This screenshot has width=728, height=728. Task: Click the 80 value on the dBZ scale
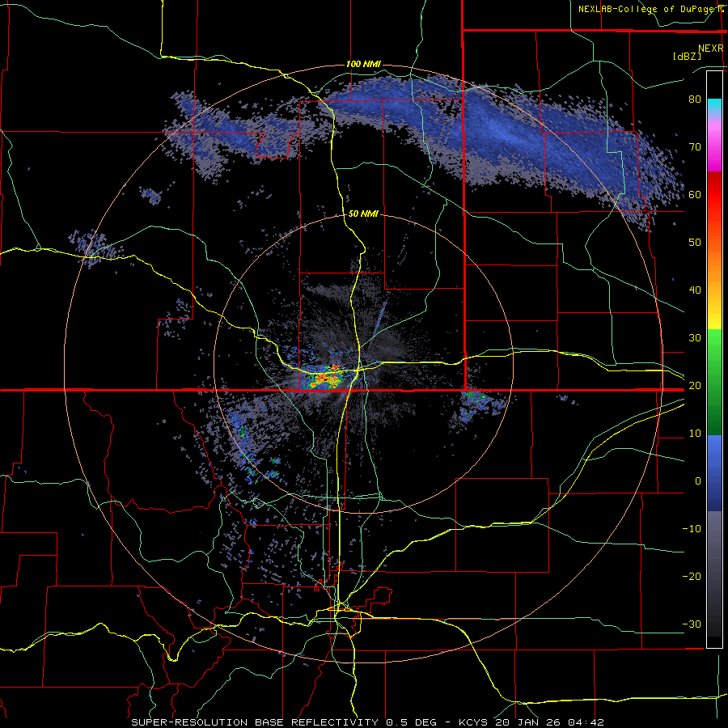click(695, 99)
